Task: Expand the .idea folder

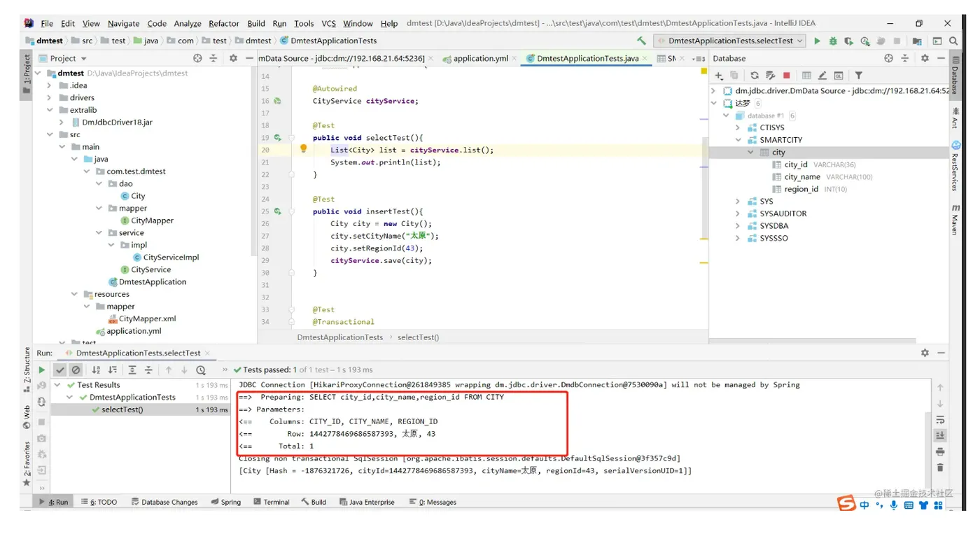Action: click(x=50, y=85)
